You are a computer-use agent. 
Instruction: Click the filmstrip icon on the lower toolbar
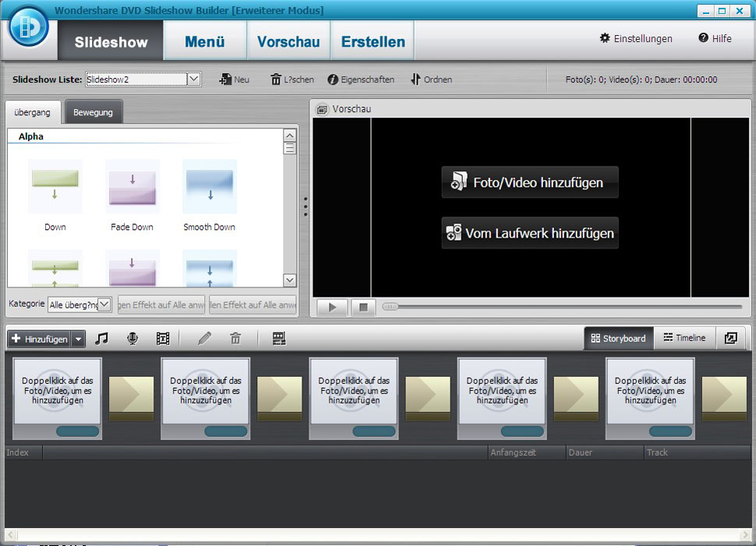coord(277,338)
